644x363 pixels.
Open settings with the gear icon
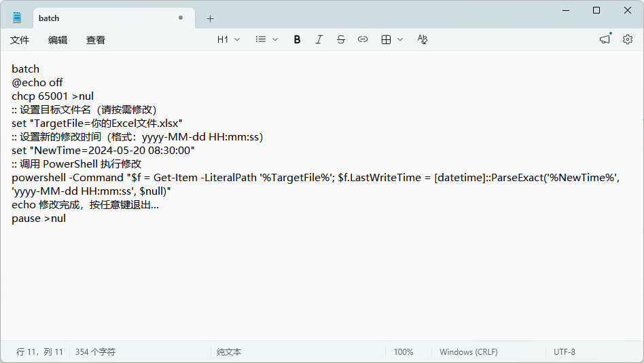tap(628, 39)
